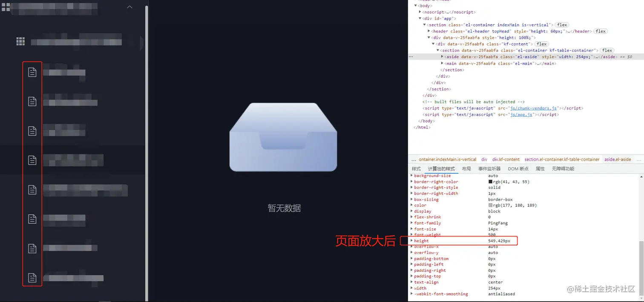Expand the text-align computed property
Image resolution: width=644 pixels, height=302 pixels.
(x=411, y=282)
